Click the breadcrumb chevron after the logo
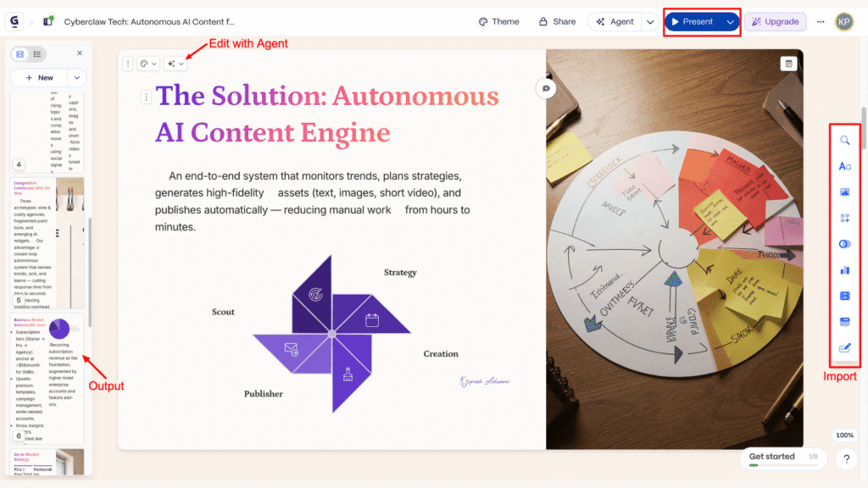The image size is (868, 488). tap(31, 22)
